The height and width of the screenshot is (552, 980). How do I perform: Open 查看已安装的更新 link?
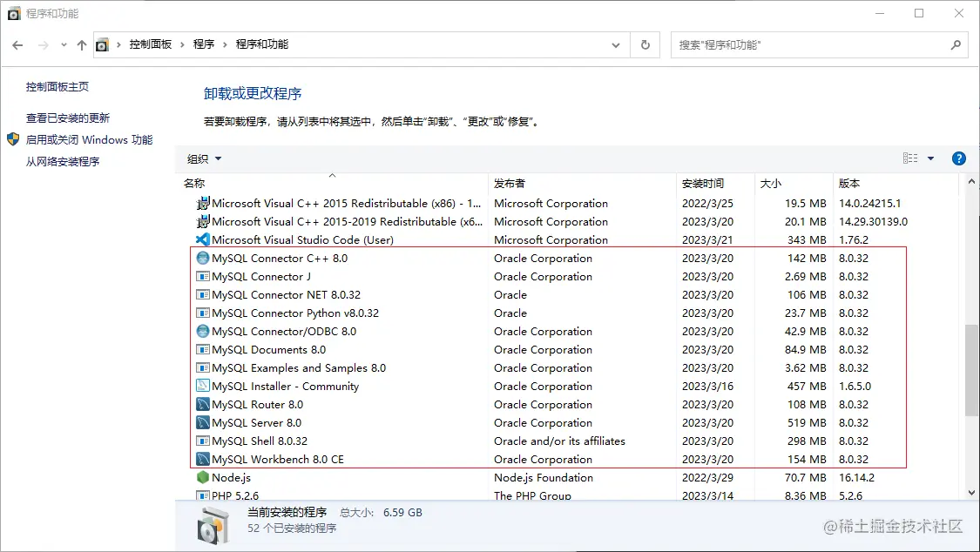[x=67, y=118]
